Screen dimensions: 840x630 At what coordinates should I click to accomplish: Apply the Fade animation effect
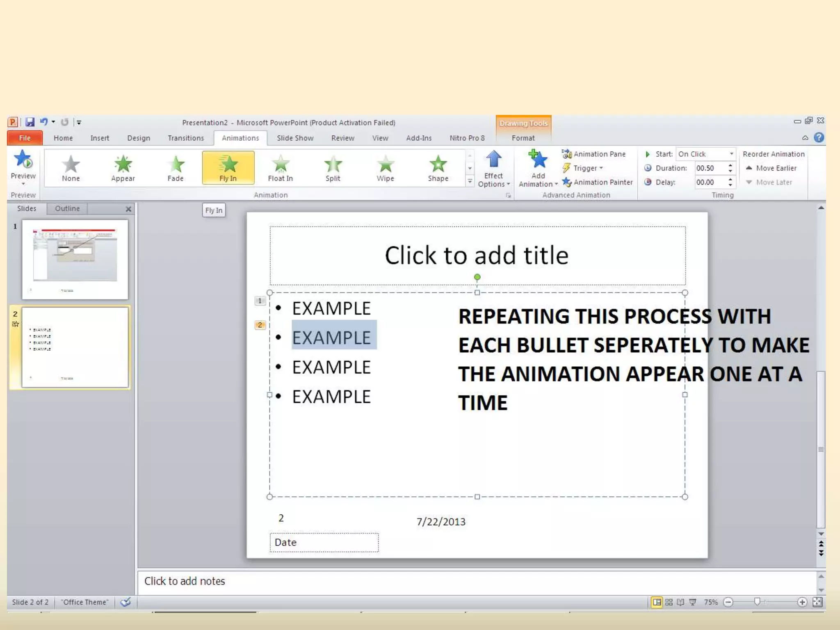[x=176, y=168]
